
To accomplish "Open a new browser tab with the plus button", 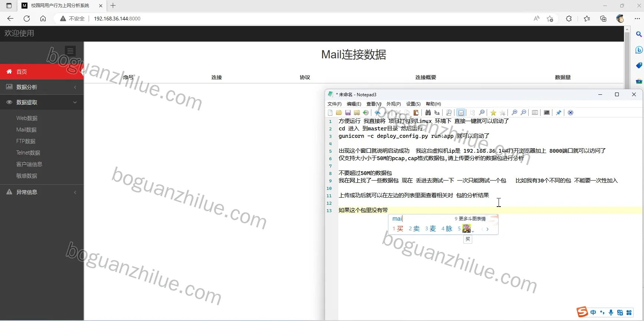I will tap(113, 6).
